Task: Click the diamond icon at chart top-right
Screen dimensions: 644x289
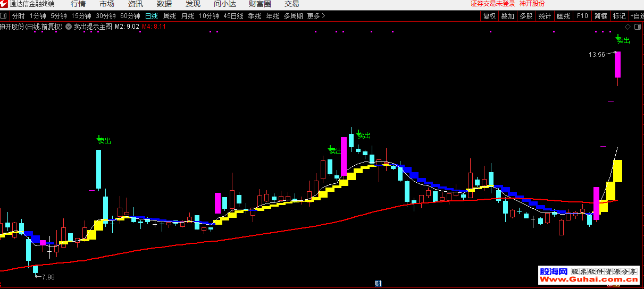Action: click(628, 27)
